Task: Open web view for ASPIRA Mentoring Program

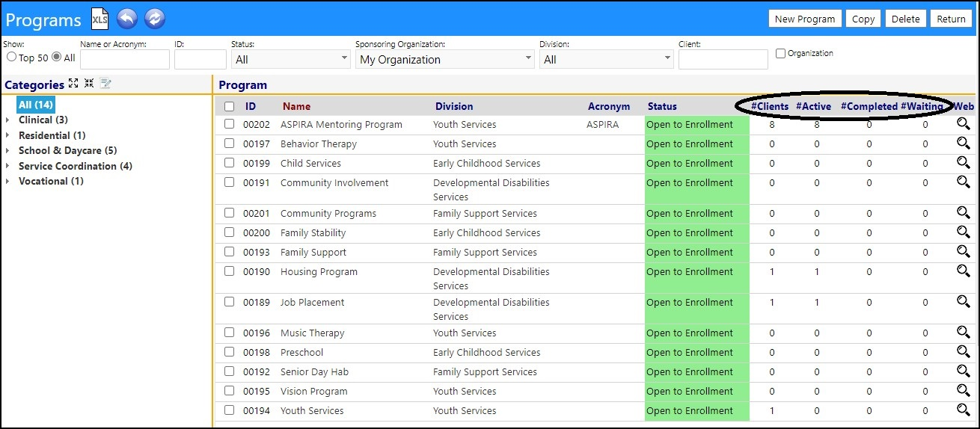Action: coord(963,124)
